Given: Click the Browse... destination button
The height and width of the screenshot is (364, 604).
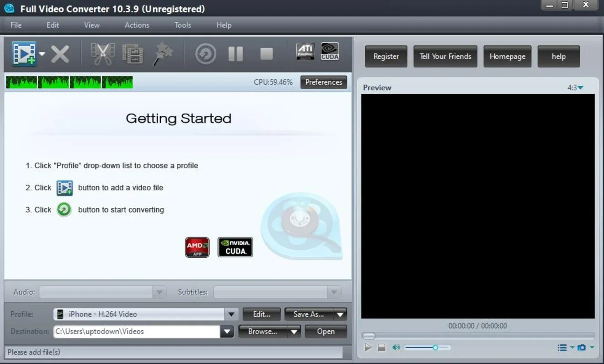Looking at the screenshot, I should pyautogui.click(x=263, y=331).
